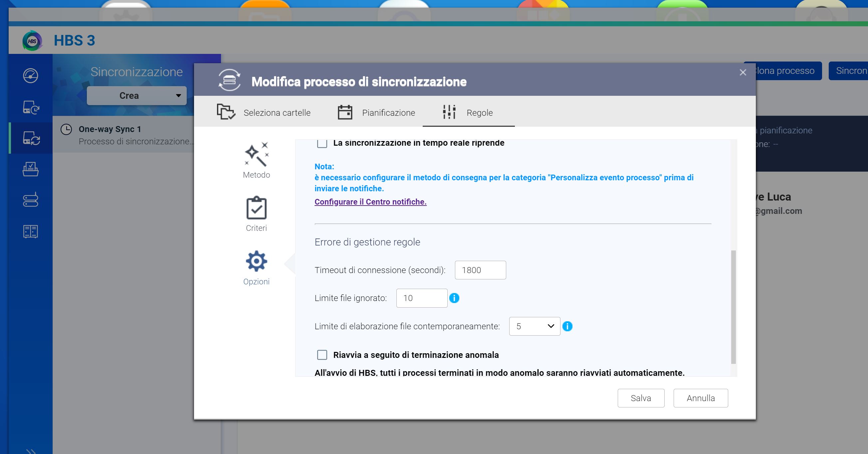This screenshot has width=868, height=454.
Task: Expand concurrent file processing limit dropdown
Action: pyautogui.click(x=535, y=326)
